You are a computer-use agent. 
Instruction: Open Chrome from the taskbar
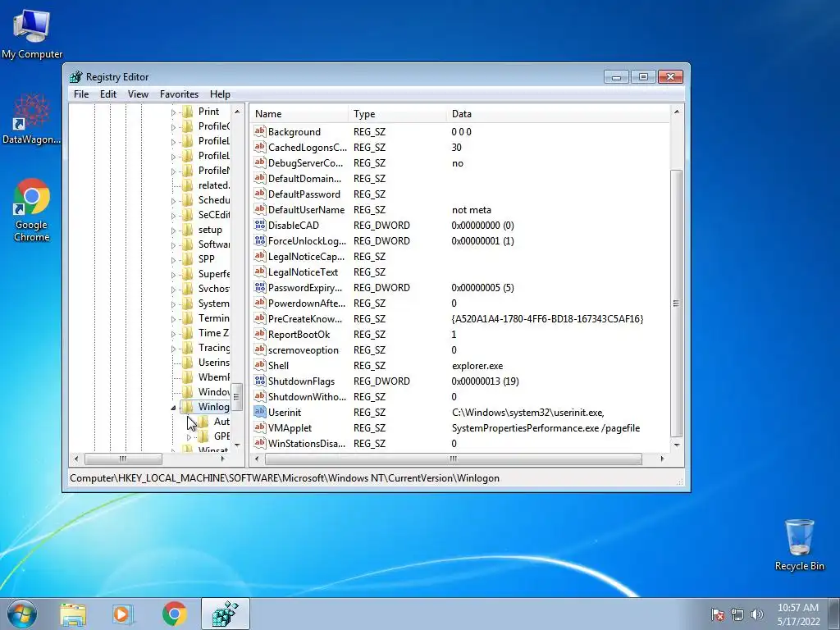[x=174, y=614]
